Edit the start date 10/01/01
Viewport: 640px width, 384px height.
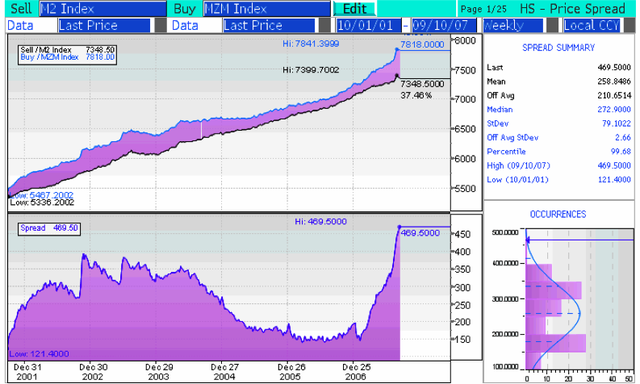tap(368, 25)
